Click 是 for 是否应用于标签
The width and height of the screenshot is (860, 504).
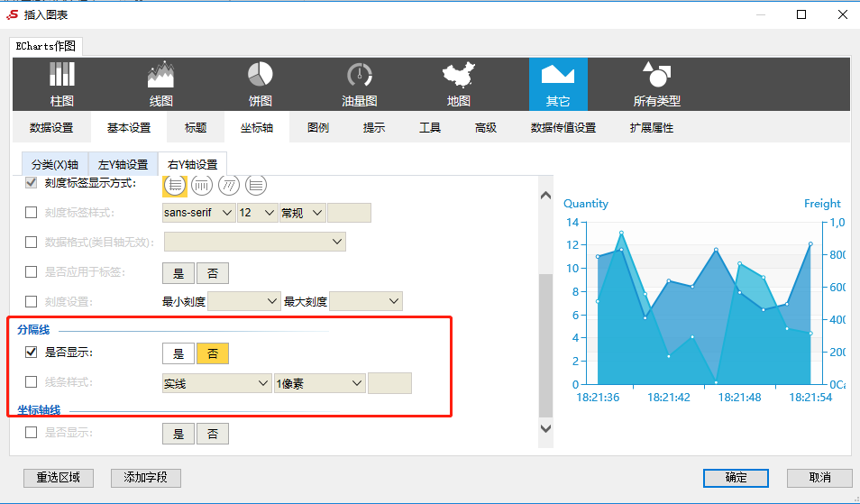coord(178,273)
